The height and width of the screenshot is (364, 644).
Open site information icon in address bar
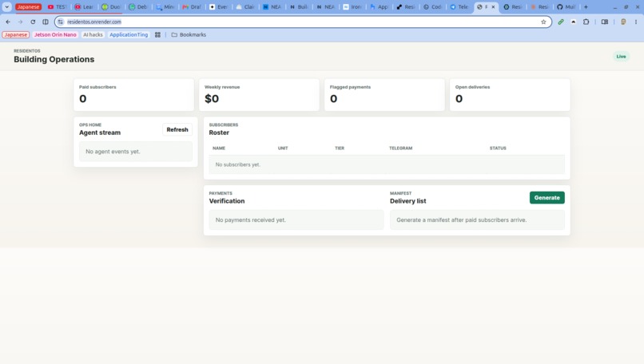point(61,22)
